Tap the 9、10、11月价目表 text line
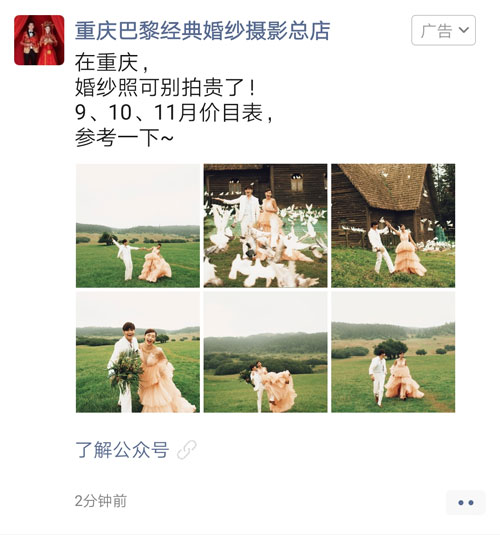The image size is (500, 535). tap(174, 113)
